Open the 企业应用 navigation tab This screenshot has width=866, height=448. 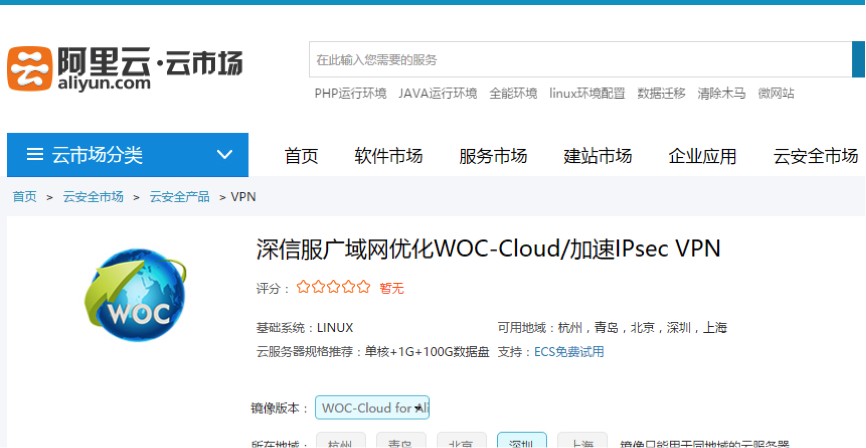tap(703, 156)
